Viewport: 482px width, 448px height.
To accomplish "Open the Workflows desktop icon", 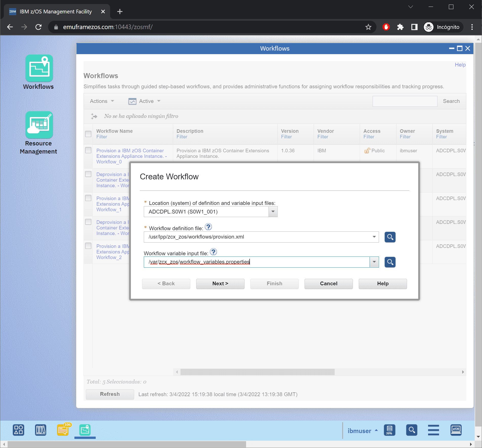I will point(39,69).
